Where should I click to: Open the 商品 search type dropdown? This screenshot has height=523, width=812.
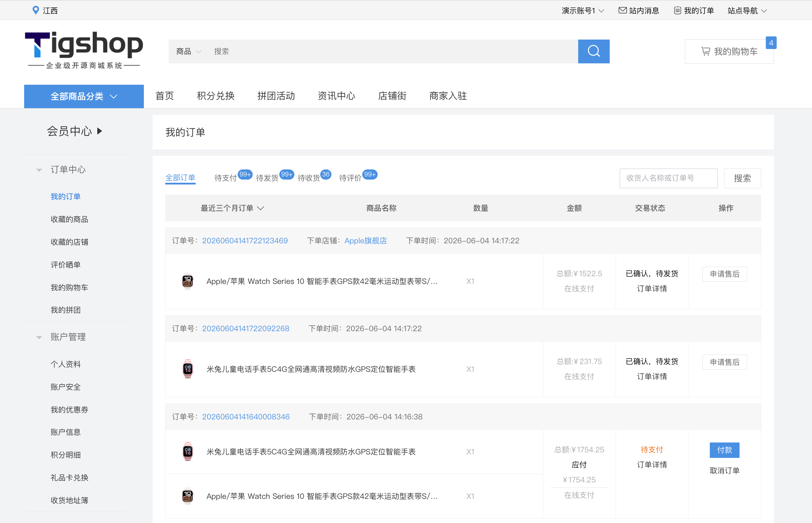[x=189, y=51]
